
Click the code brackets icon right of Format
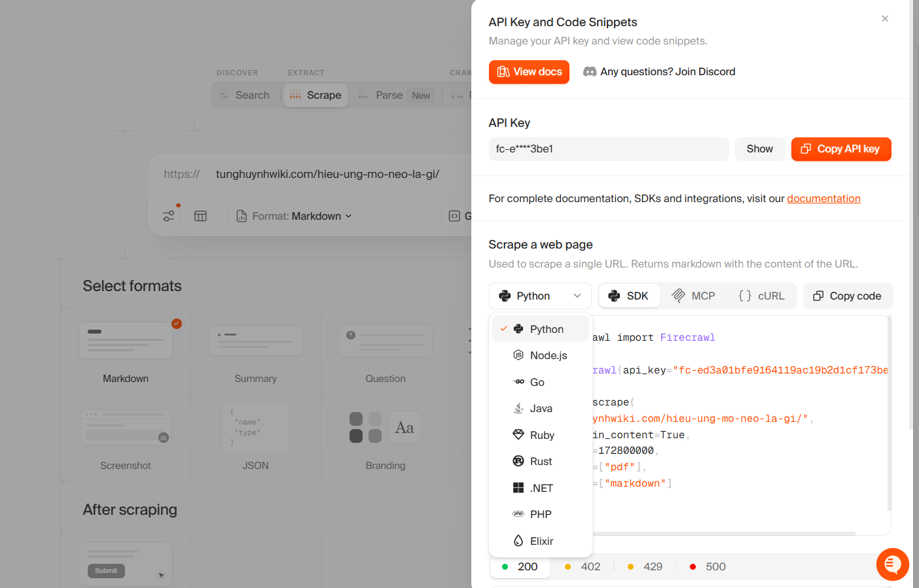pyautogui.click(x=454, y=216)
